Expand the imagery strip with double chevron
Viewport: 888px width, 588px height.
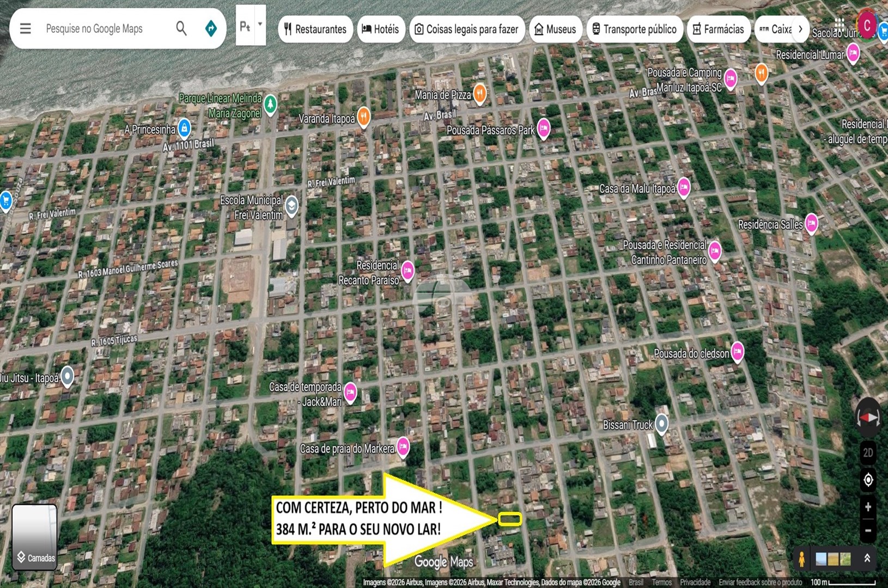coord(867,558)
